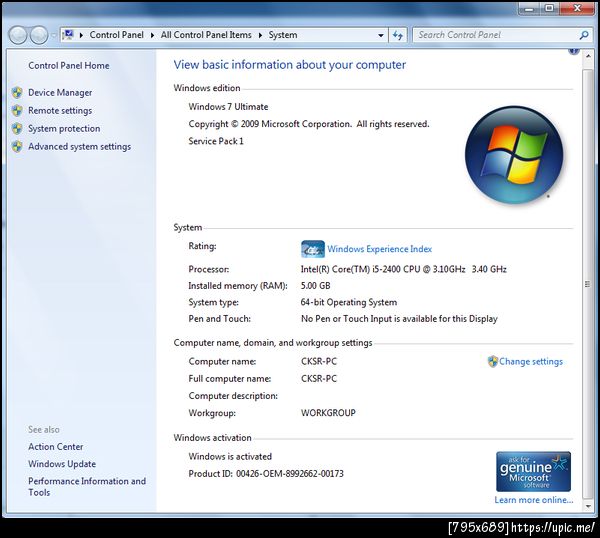Go to All Control Panel Items breadcrumb
Screen dimensions: 600x538
pyautogui.click(x=206, y=35)
